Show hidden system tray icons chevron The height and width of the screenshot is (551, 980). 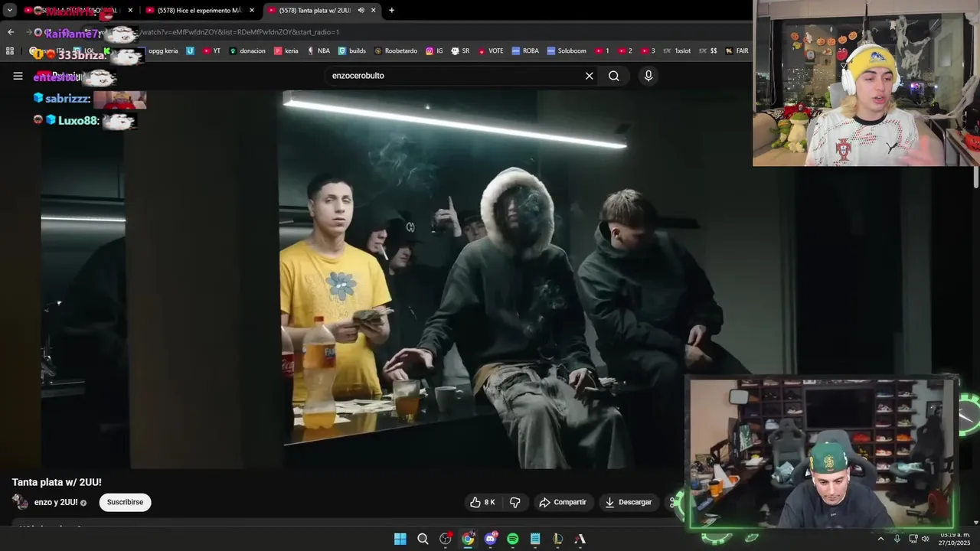tap(880, 539)
